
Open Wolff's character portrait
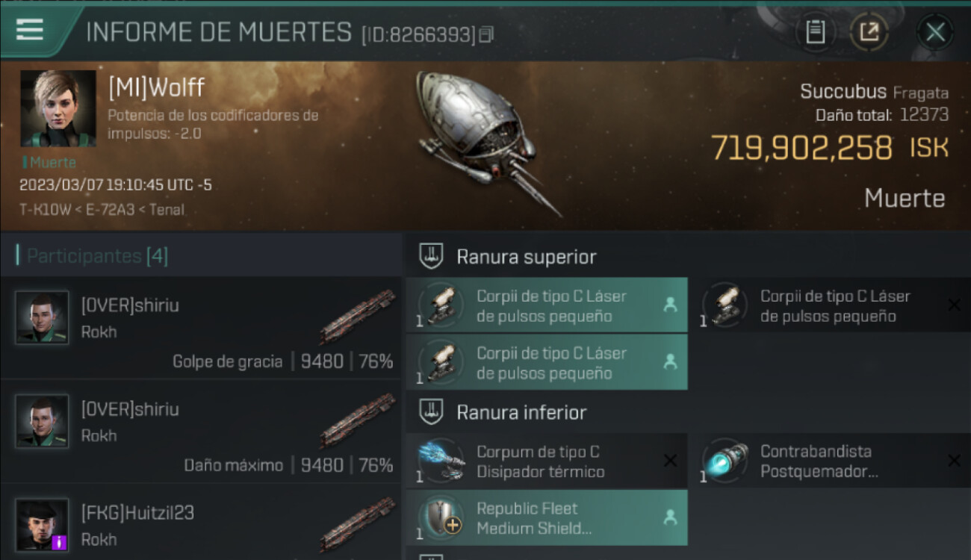pyautogui.click(x=58, y=108)
